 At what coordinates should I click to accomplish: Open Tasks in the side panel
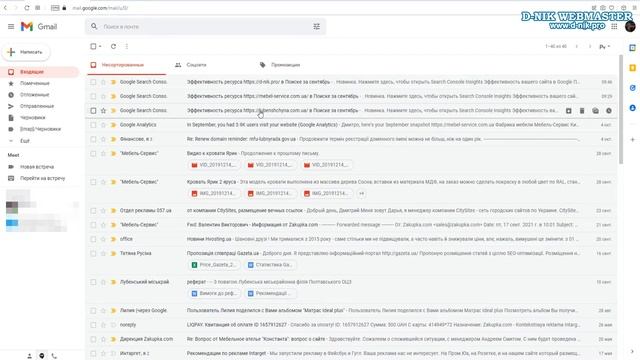click(632, 88)
